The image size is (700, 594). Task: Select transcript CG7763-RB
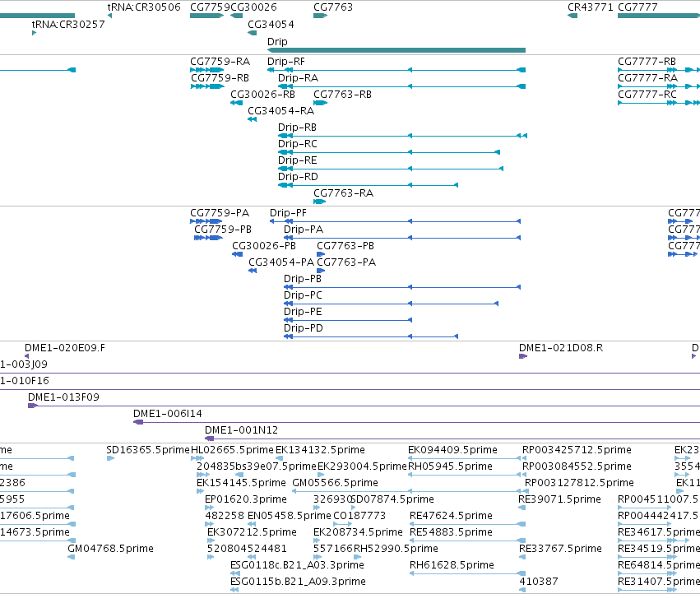tap(342, 95)
